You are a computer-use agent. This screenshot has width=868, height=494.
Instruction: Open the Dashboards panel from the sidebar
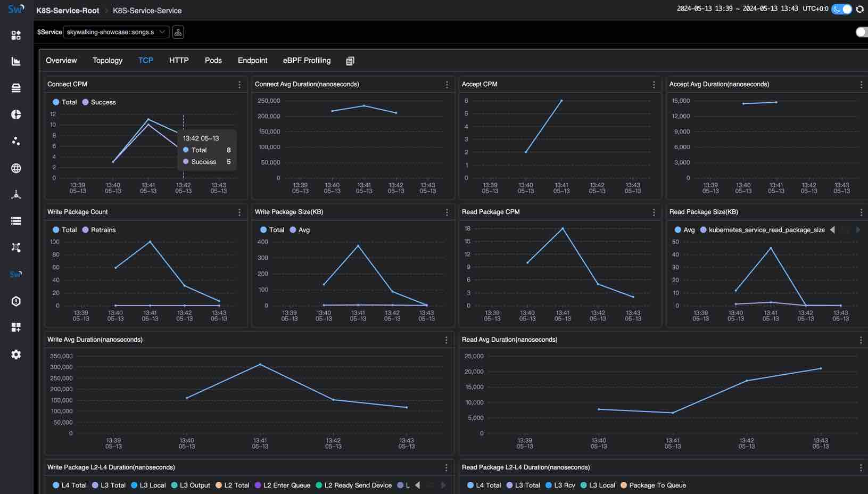point(16,35)
